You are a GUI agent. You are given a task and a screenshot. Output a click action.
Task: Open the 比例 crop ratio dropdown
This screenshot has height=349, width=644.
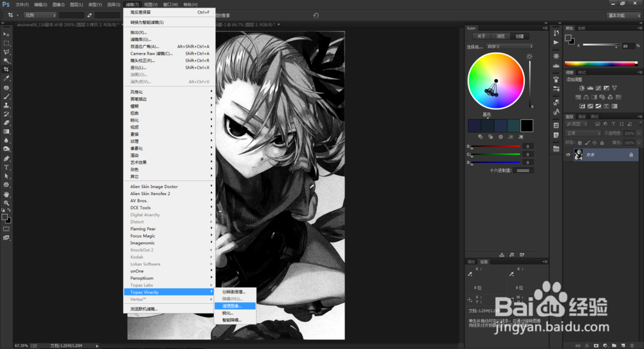40,15
